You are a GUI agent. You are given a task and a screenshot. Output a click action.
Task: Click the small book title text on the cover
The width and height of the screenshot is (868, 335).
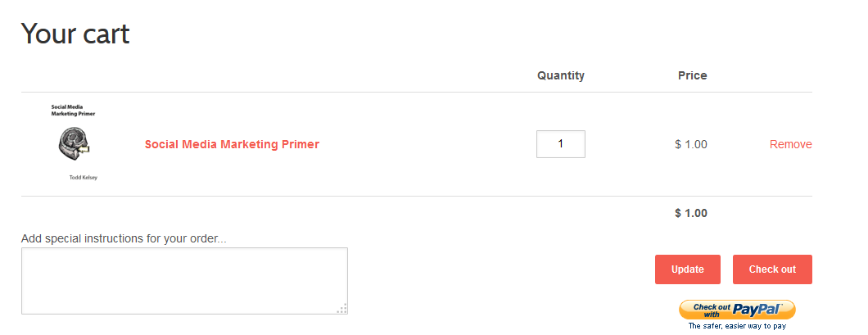(73, 110)
